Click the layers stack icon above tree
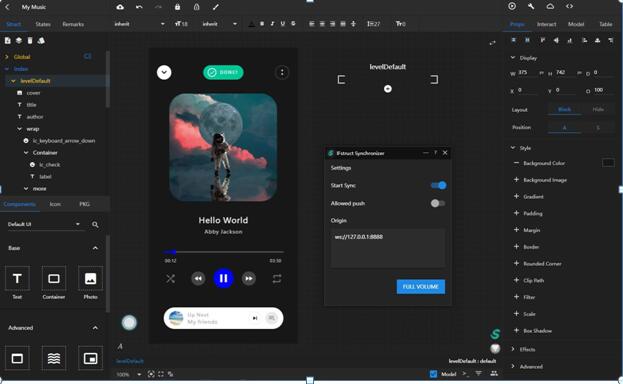The width and height of the screenshot is (623, 384). (x=19, y=41)
